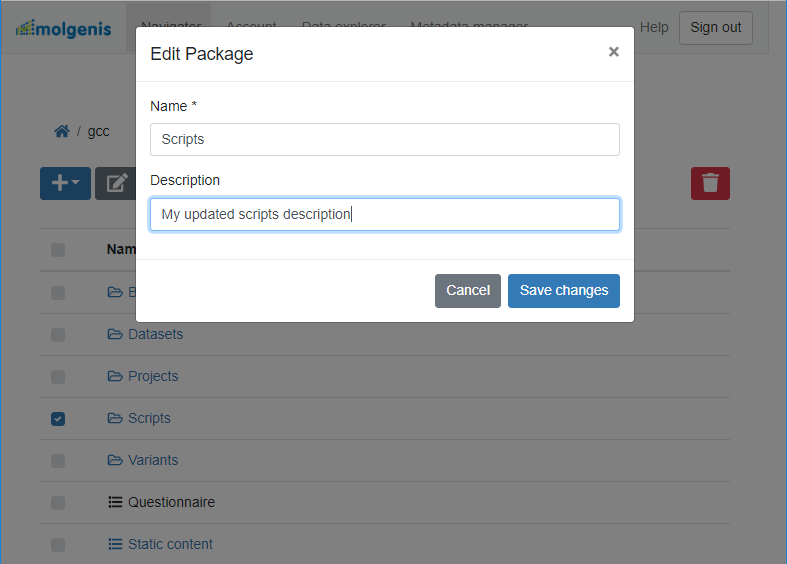Focus the Description text field
The image size is (787, 564).
coord(384,214)
